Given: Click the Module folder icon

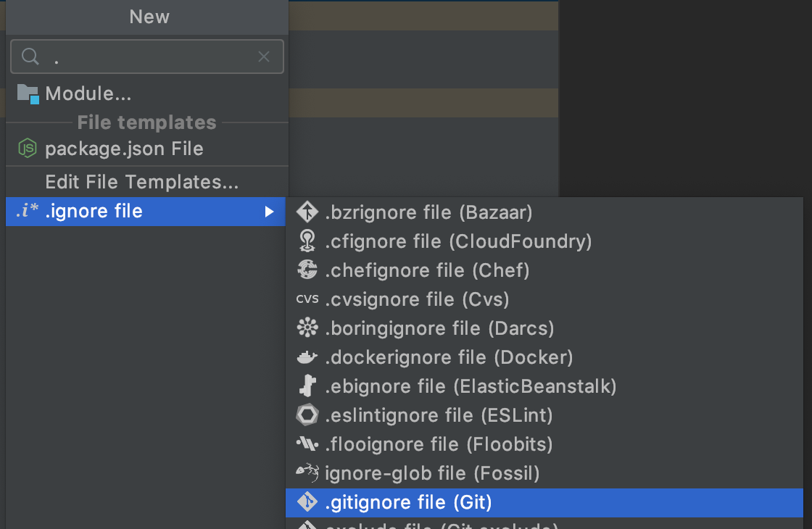Looking at the screenshot, I should click(28, 94).
